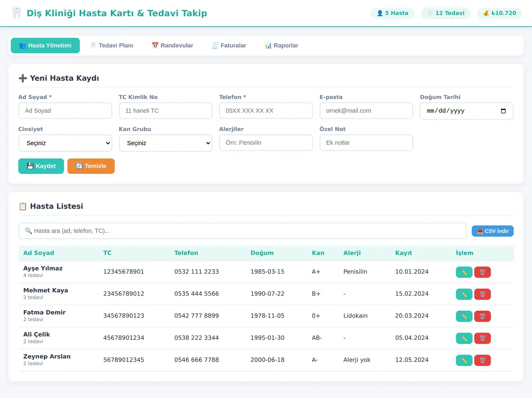Click birth date 1995-01-30
532x398 pixels.
tap(267, 338)
